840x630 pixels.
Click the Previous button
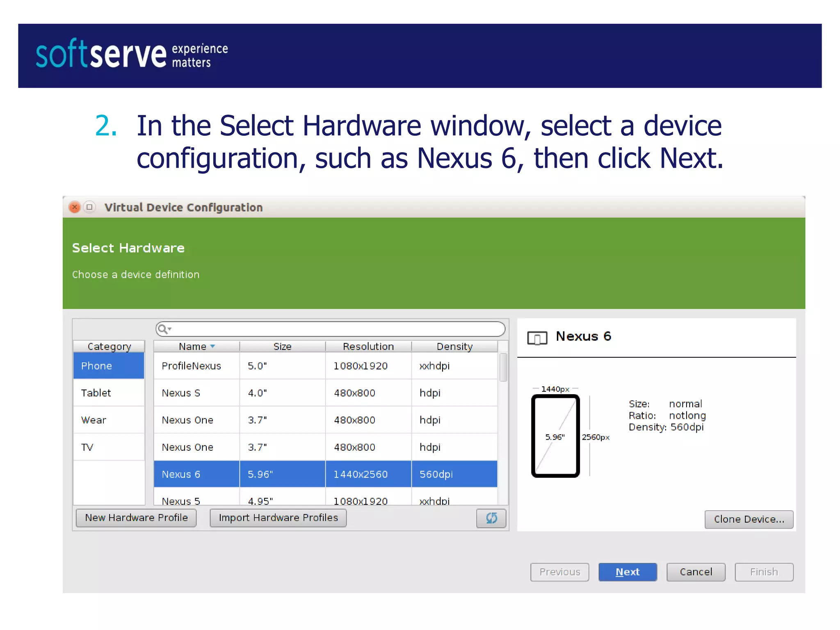coord(559,572)
